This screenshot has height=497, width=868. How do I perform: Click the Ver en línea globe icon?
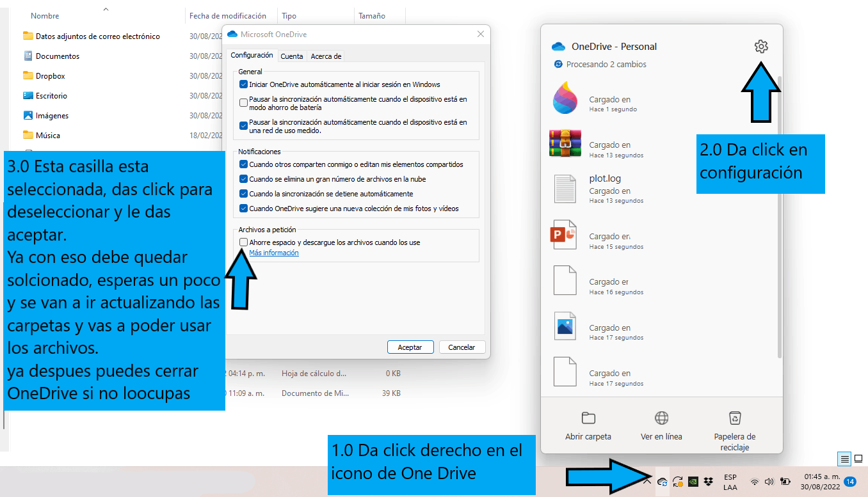tap(661, 418)
